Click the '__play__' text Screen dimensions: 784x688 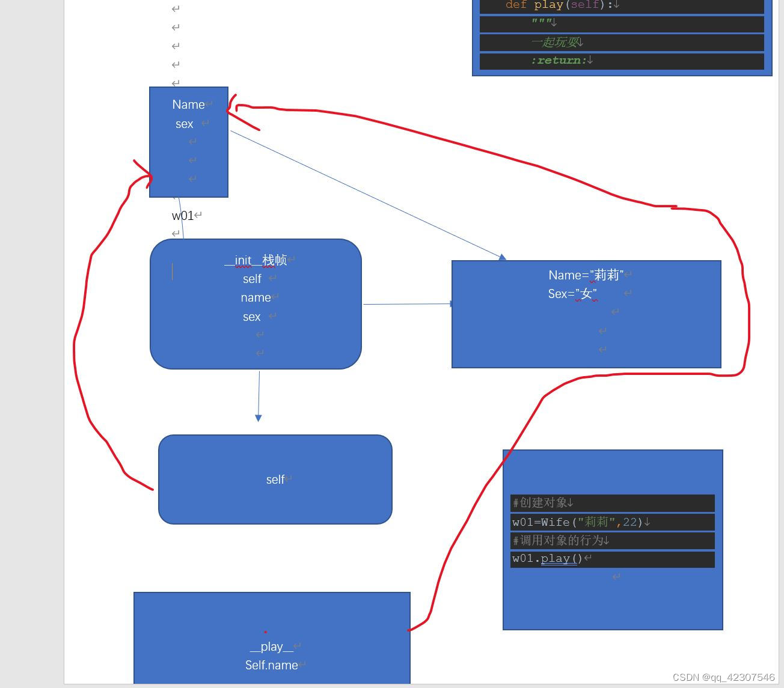(272, 647)
